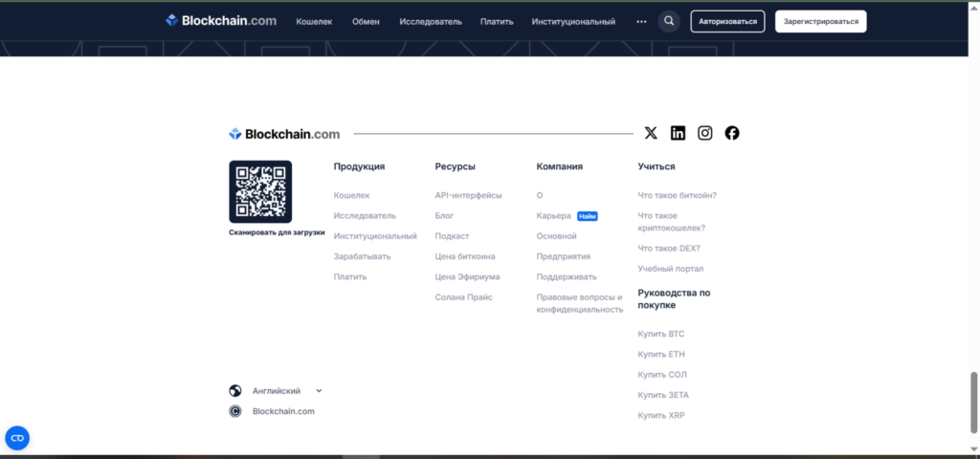Image resolution: width=980 pixels, height=459 pixels.
Task: Open Купить BTC link
Action: [x=661, y=334]
